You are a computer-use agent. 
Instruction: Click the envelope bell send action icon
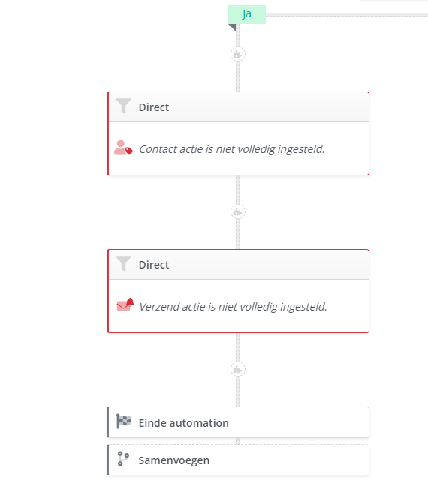coord(125,304)
